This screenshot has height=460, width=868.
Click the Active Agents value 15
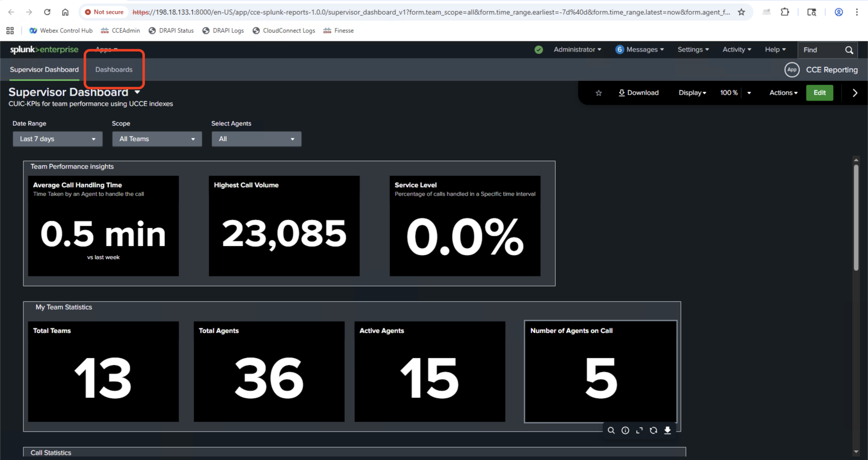(x=430, y=378)
